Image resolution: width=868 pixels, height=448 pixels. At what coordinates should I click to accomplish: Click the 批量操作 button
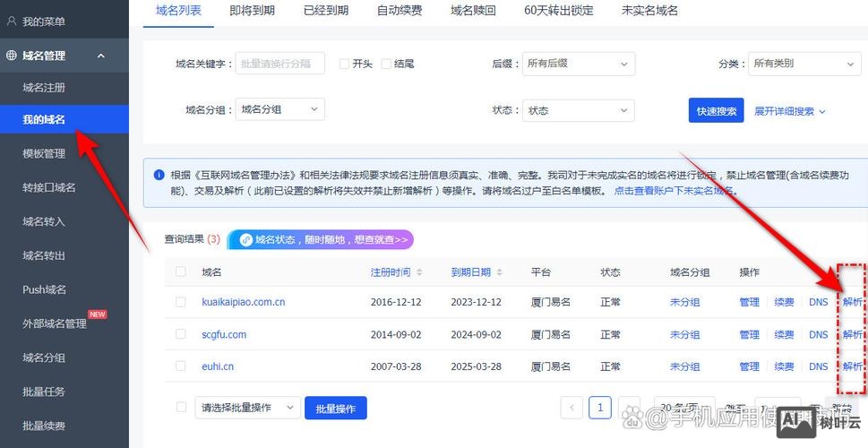tap(335, 409)
